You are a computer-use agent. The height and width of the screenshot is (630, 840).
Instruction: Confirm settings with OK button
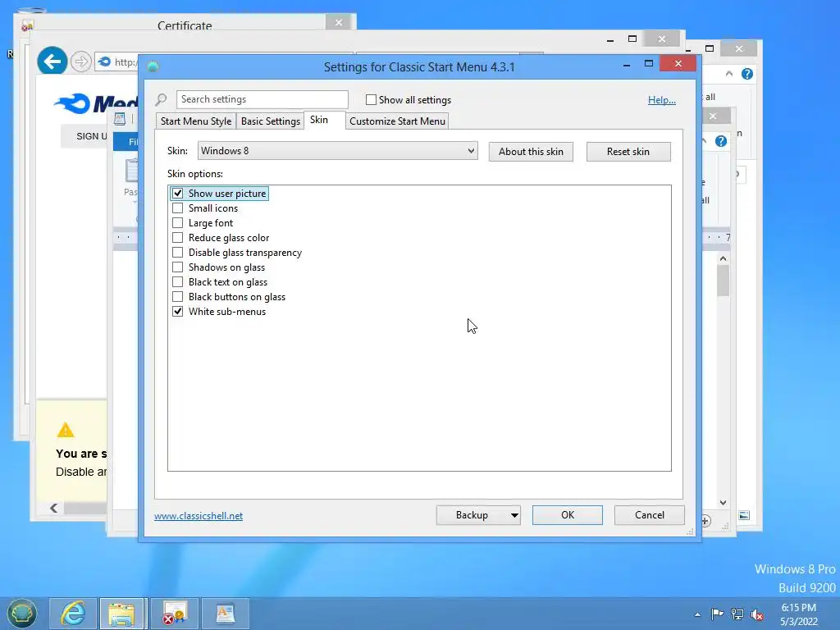tap(568, 515)
